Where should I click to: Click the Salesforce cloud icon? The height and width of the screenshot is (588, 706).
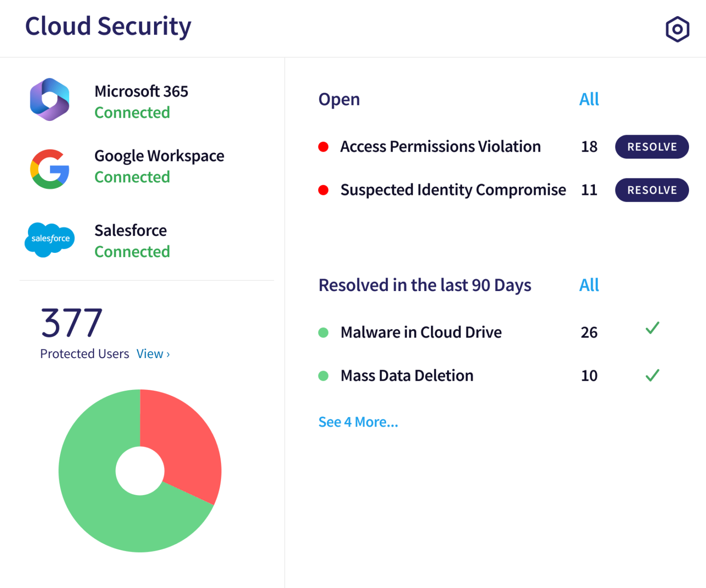tap(49, 239)
